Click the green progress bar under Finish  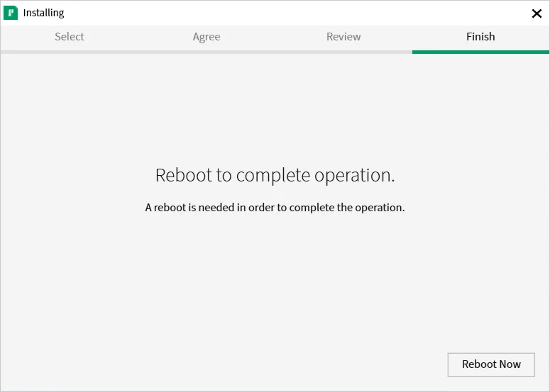click(x=480, y=52)
